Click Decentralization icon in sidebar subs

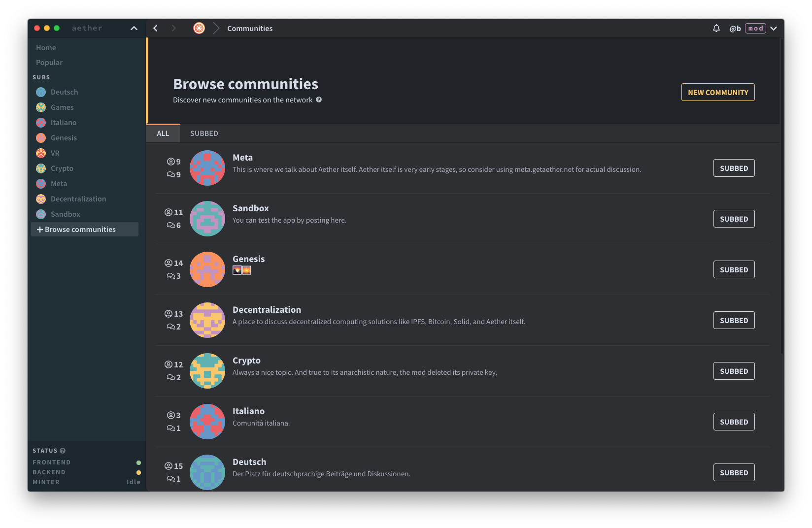(x=41, y=199)
